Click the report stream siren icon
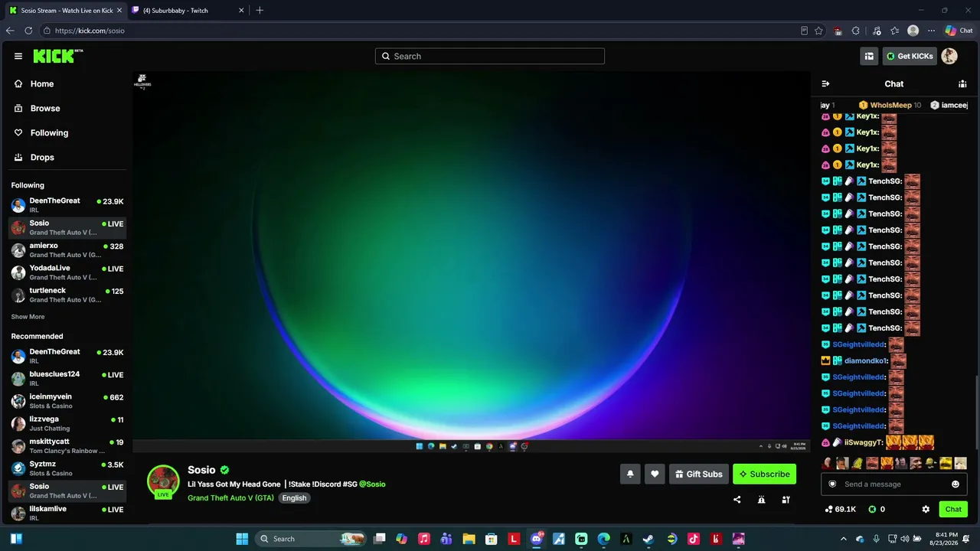The width and height of the screenshot is (980, 551). coord(761,500)
